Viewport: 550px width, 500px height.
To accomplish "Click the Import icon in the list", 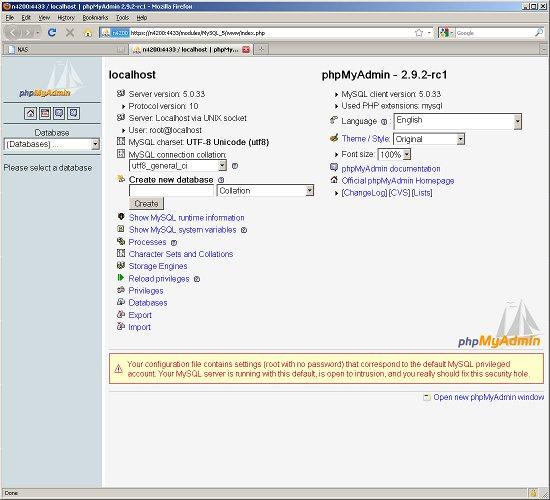I will tap(121, 326).
